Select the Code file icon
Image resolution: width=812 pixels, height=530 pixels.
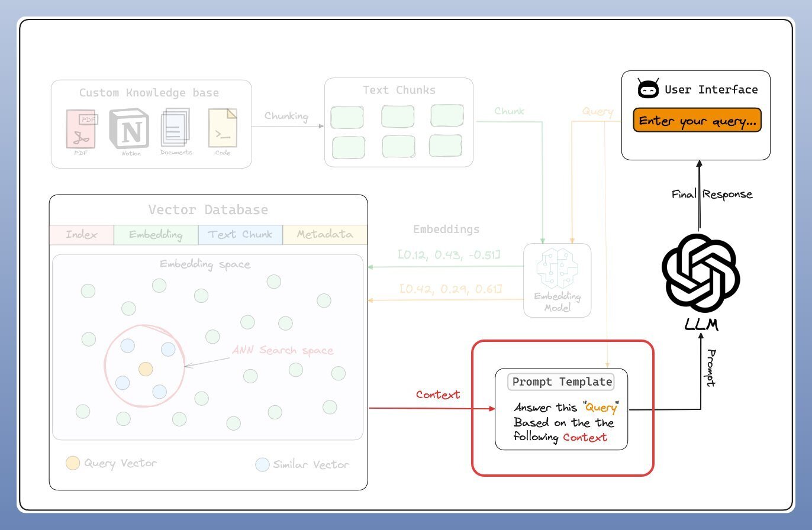[222, 127]
